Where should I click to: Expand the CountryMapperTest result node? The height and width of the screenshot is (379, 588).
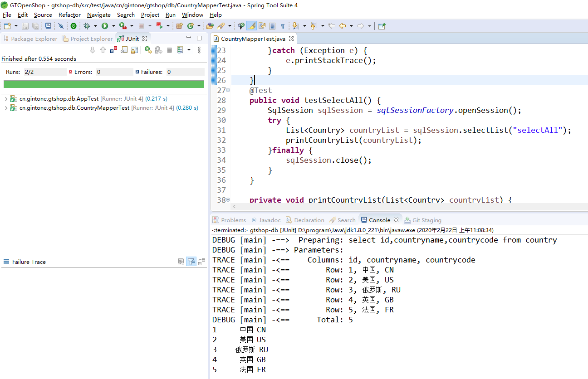(x=6, y=108)
